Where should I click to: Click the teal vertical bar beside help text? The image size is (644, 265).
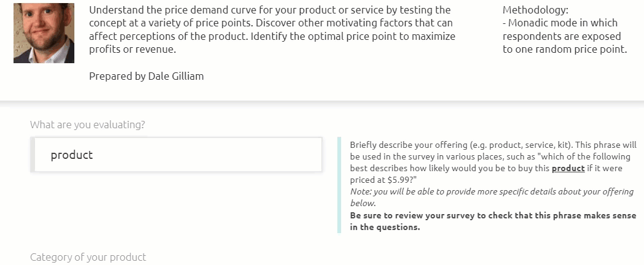tap(339, 185)
